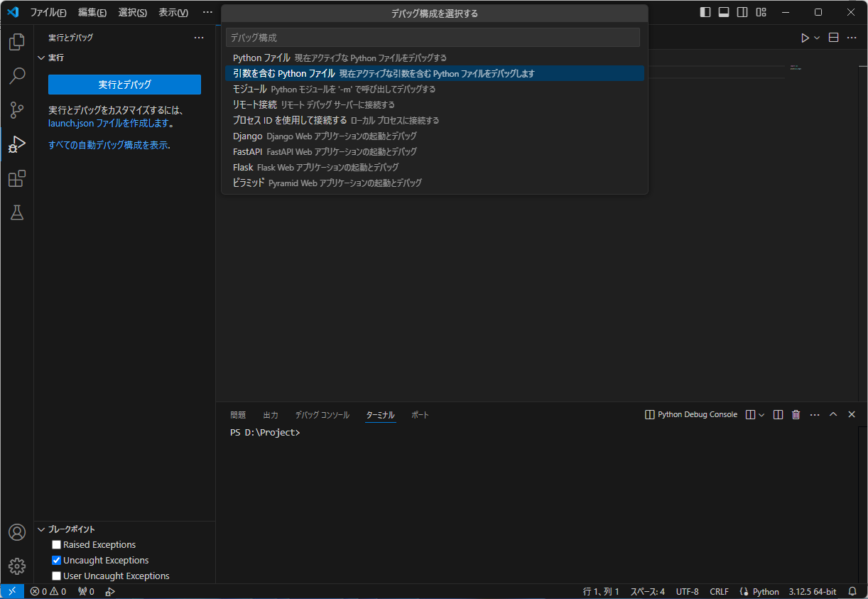Screen dimensions: 868x599
Task: Open the Search view icon
Action: coord(16,76)
